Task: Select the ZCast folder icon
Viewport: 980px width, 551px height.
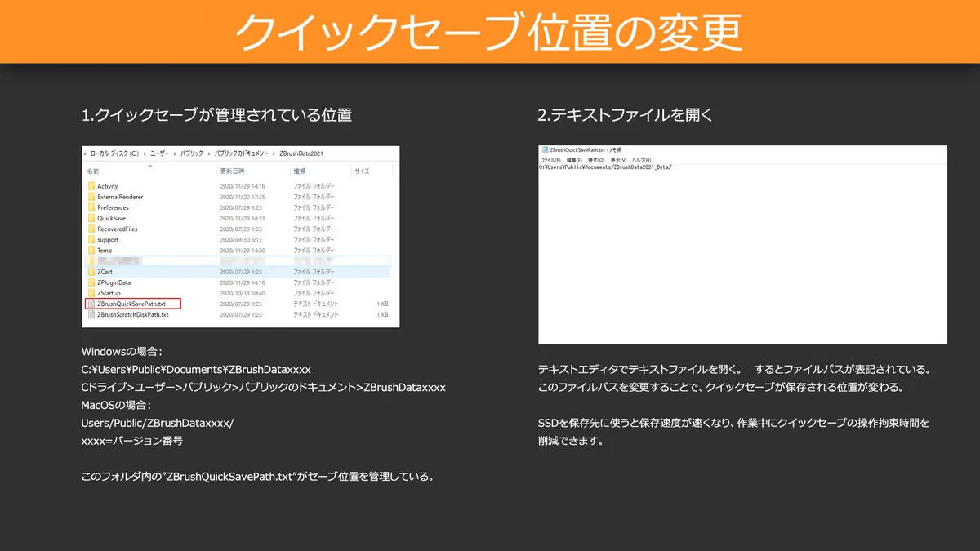Action: pyautogui.click(x=91, y=271)
